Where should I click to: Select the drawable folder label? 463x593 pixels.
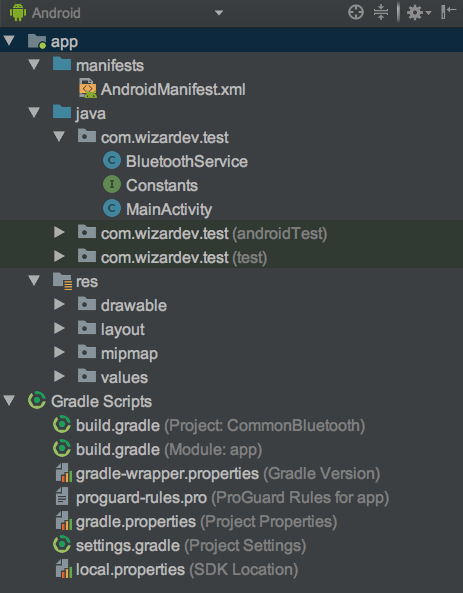pos(134,306)
